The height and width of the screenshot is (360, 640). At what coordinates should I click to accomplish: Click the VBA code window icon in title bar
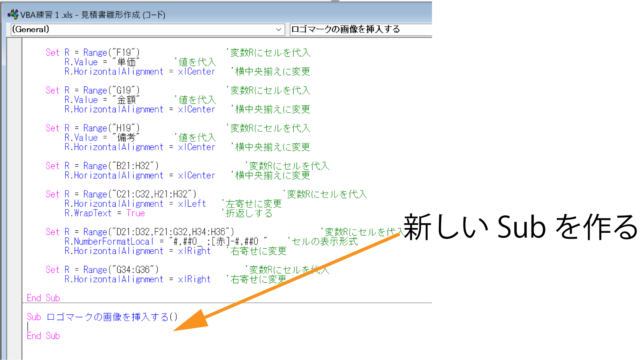13,14
